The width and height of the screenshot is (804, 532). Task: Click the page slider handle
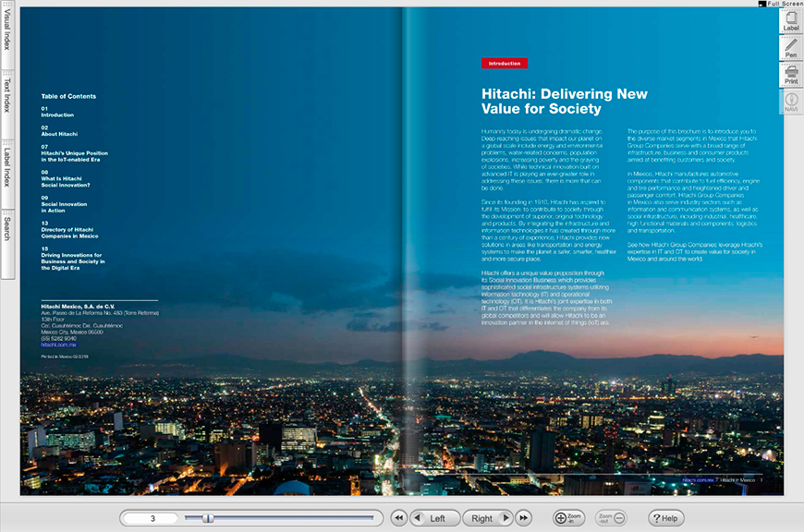(x=208, y=518)
